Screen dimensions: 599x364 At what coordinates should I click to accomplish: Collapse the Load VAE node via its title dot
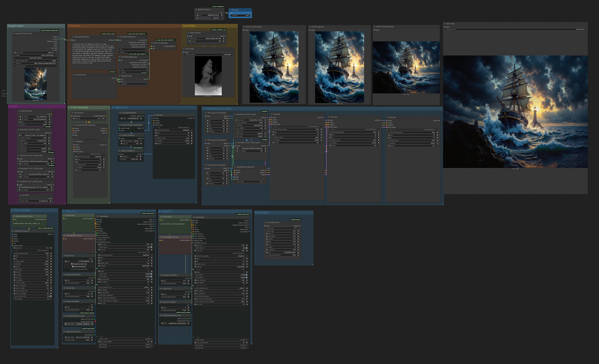pos(20,195)
